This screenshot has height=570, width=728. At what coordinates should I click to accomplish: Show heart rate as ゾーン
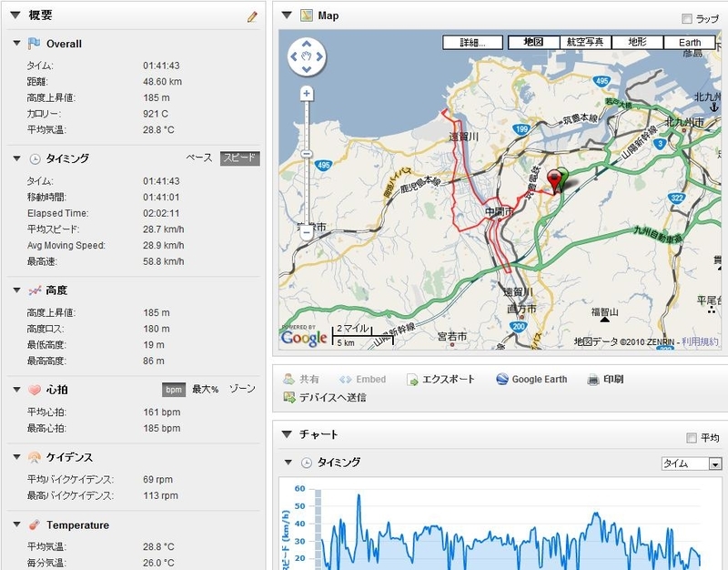(x=242, y=389)
